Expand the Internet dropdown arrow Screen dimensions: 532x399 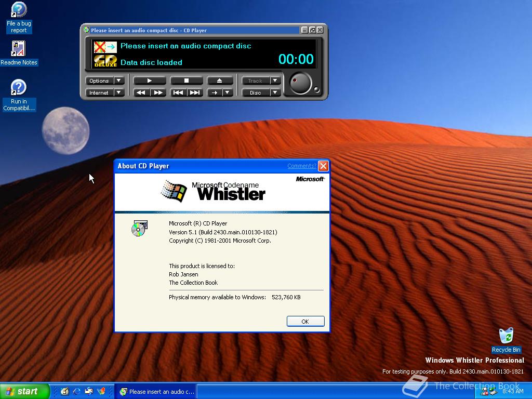coord(119,92)
